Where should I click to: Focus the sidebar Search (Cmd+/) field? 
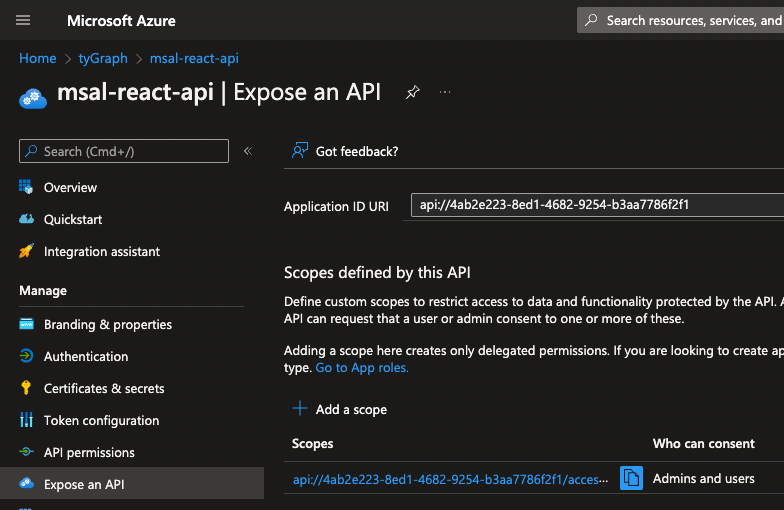124,151
